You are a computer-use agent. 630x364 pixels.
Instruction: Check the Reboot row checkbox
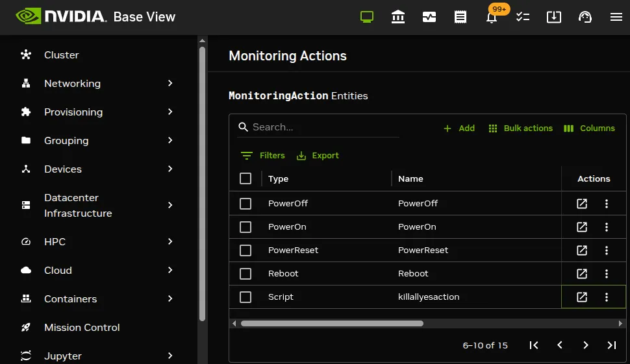coord(246,274)
